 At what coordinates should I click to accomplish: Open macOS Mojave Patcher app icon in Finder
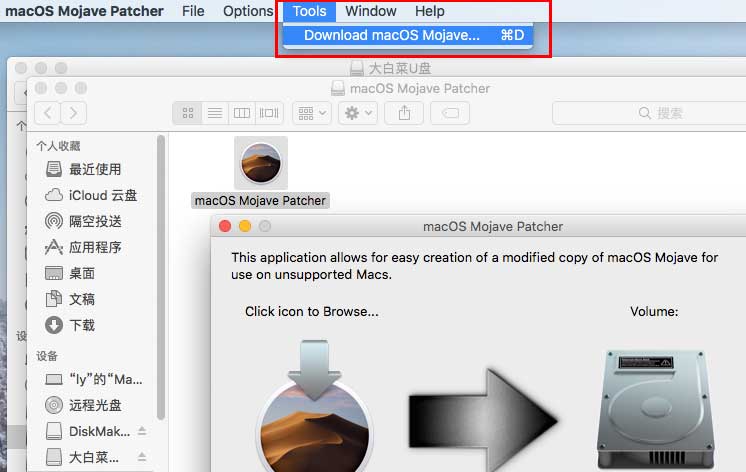click(261, 163)
